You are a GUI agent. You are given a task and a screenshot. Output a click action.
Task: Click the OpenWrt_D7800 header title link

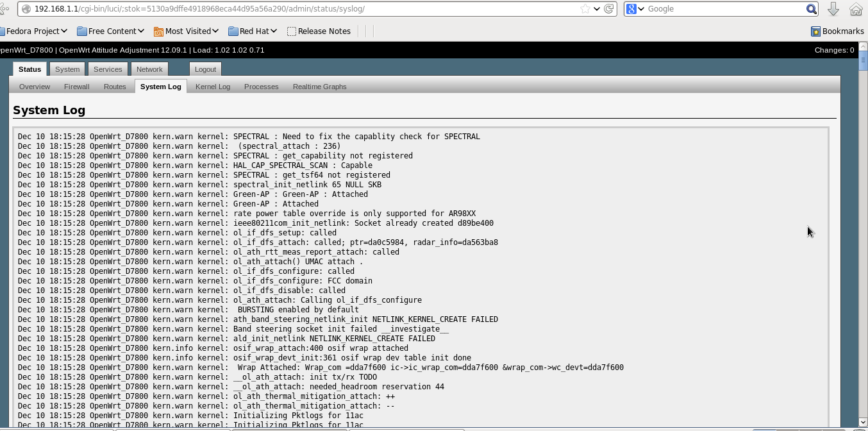(26, 50)
